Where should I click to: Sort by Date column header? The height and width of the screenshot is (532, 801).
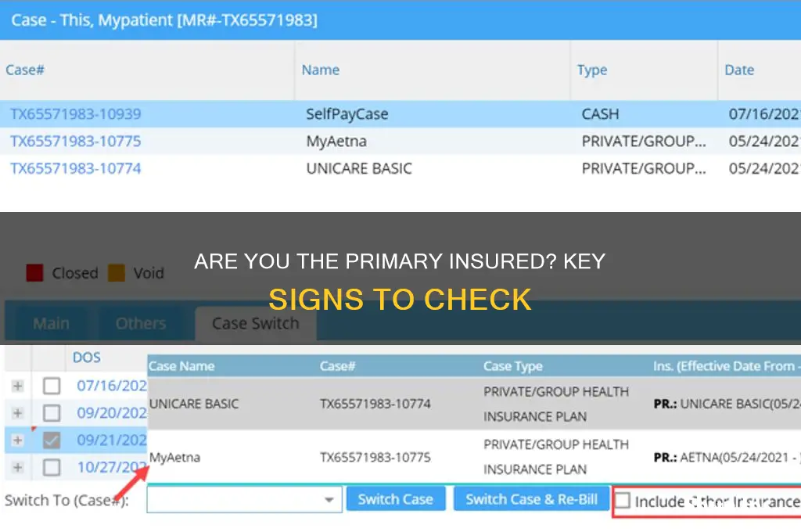tap(739, 70)
